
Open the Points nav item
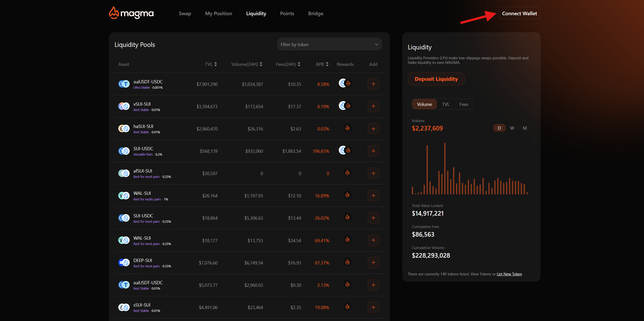point(287,13)
